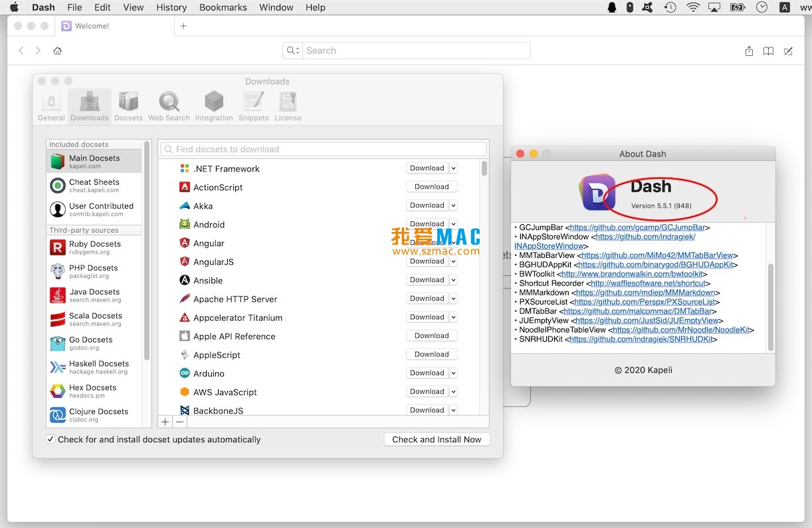The height and width of the screenshot is (528, 812).
Task: Expand version dropdown for Ansible
Action: (453, 280)
